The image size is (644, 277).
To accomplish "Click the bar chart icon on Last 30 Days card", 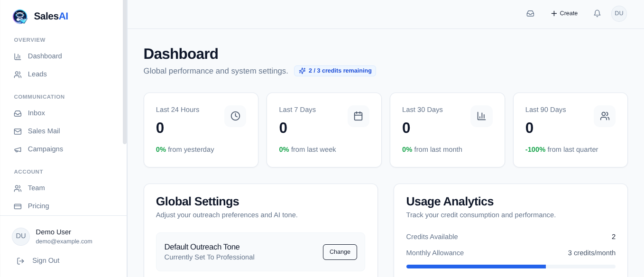I will point(481,116).
